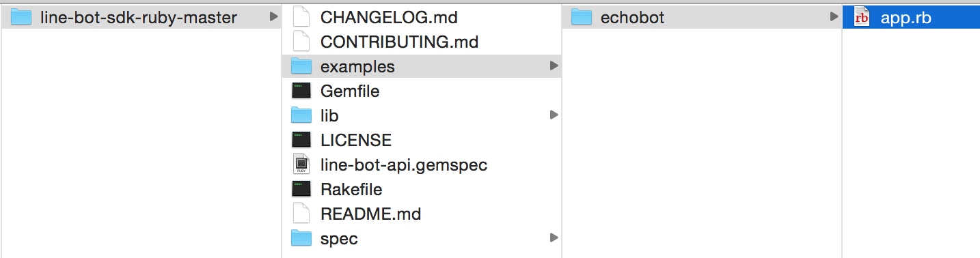Select the Gemfile terminal-style file icon

click(x=301, y=91)
